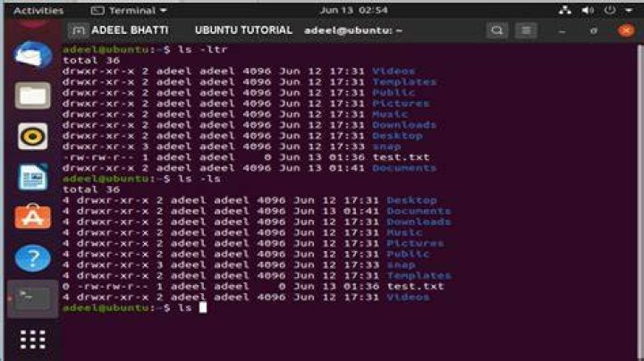The image size is (644, 361).
Task: Open Thunderbird mail from the dock
Action: 33,55
